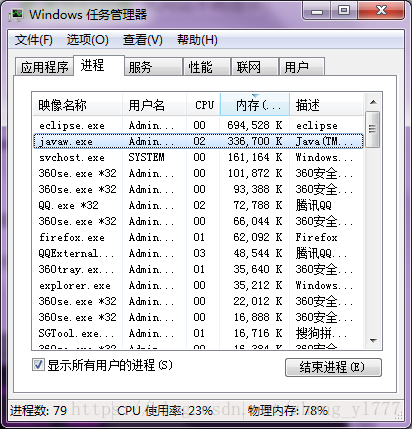Click the 694,528 K memory value
The image size is (412, 429).
click(255, 125)
